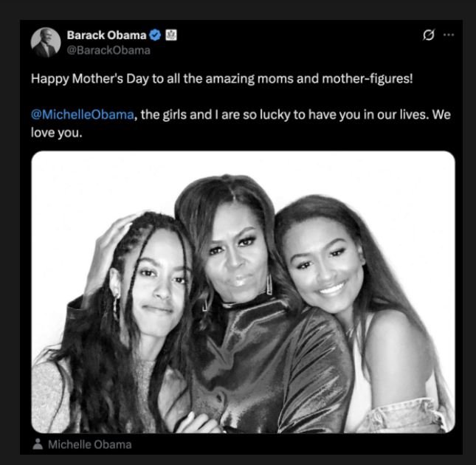Click the "Barack Obama" display name
This screenshot has height=465, width=476.
(x=106, y=35)
